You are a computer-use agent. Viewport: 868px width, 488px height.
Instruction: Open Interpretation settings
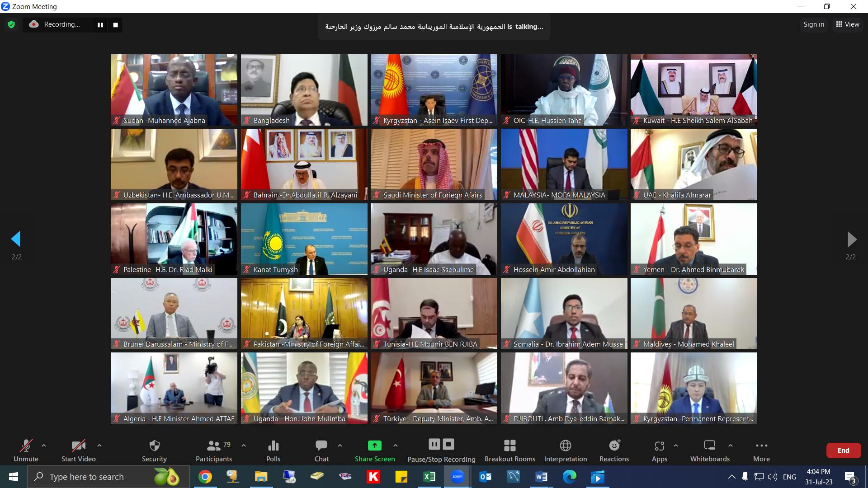click(x=566, y=450)
